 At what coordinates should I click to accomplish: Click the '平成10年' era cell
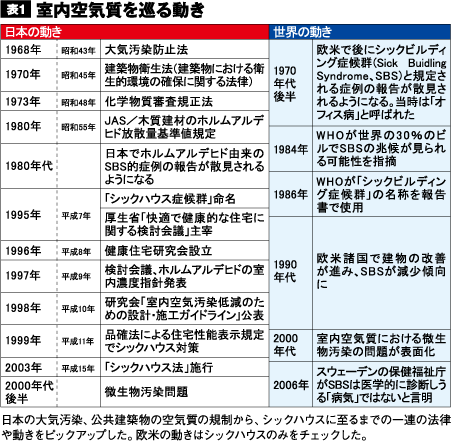(79, 308)
